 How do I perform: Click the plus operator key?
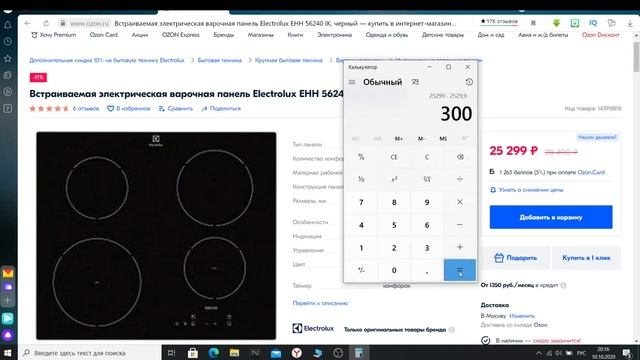tap(460, 247)
